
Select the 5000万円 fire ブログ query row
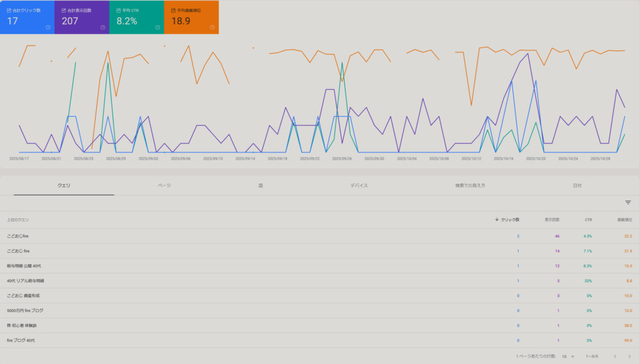coord(25,310)
